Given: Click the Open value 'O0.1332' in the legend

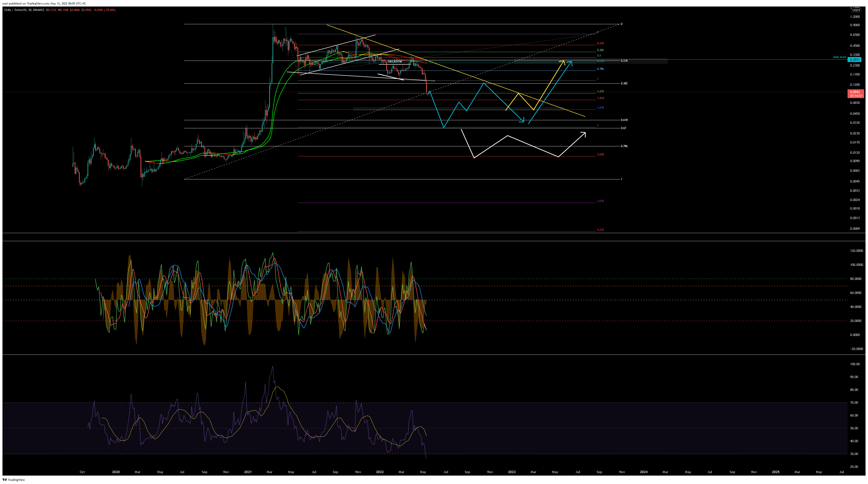Looking at the screenshot, I should click(51, 10).
